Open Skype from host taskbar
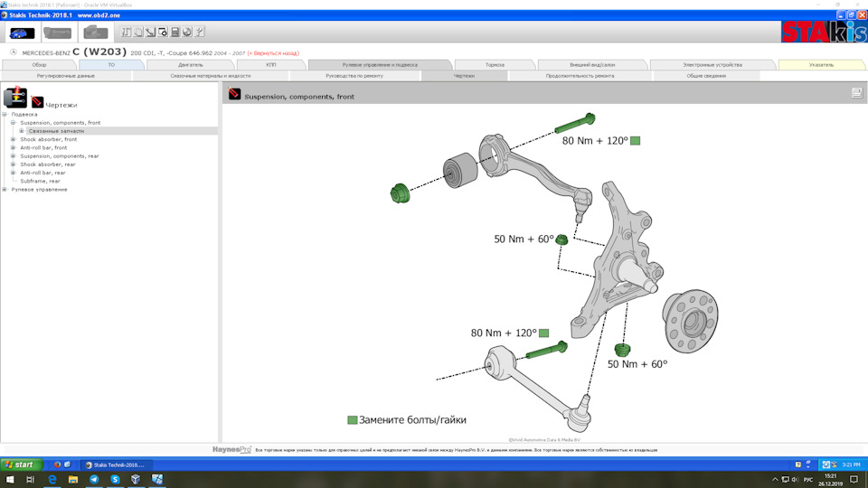Viewport: 868px width, 488px height. click(115, 480)
